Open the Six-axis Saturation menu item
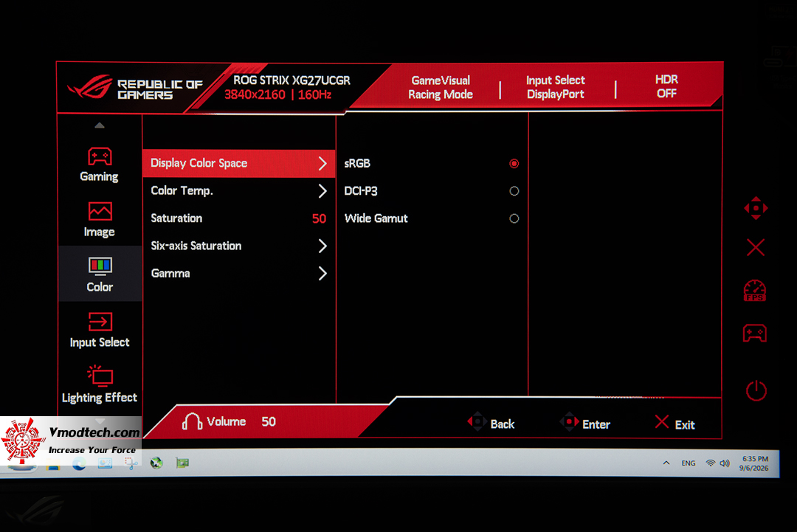The image size is (797, 532). click(x=239, y=246)
